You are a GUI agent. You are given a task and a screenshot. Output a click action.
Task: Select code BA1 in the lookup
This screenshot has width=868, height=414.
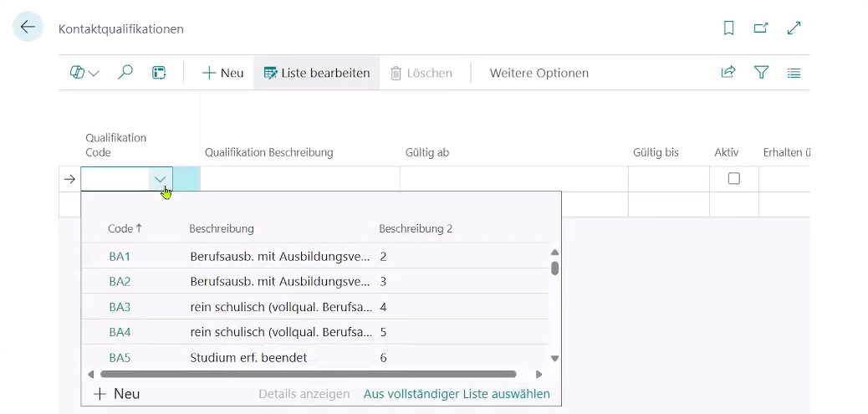(x=120, y=256)
